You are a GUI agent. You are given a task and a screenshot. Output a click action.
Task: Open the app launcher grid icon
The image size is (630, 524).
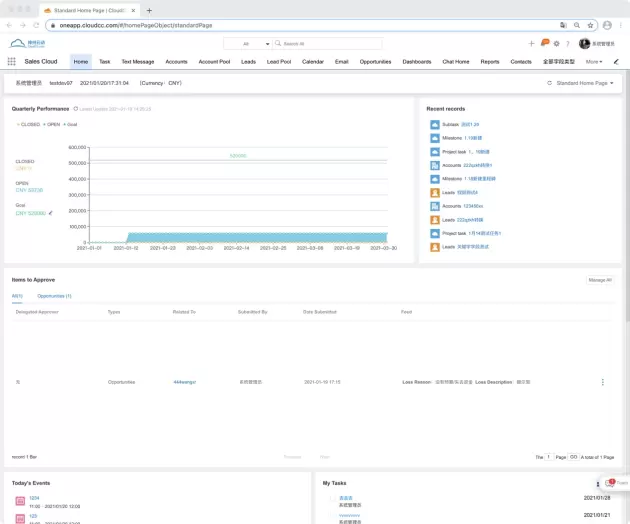point(12,61)
